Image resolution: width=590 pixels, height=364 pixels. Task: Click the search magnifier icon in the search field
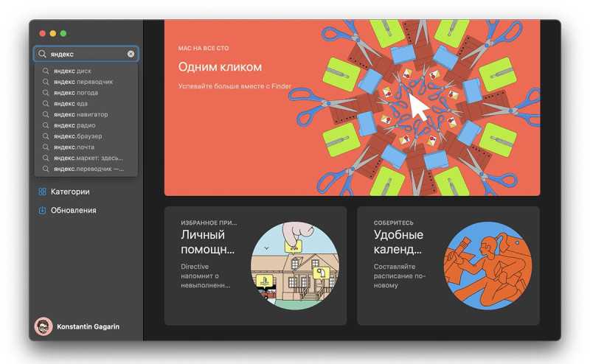coord(42,54)
